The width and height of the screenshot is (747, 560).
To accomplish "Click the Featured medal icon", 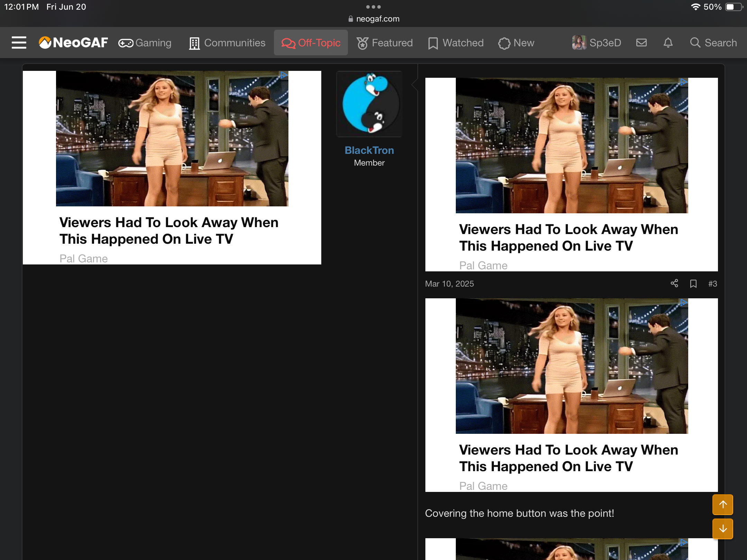I will 362,43.
